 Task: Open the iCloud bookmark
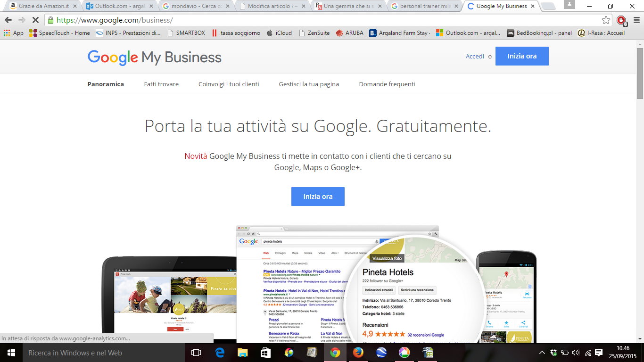tap(279, 33)
